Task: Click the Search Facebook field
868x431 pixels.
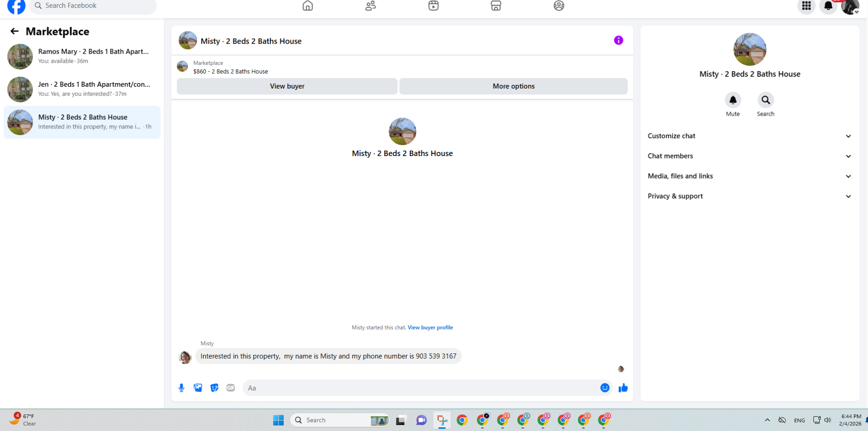Action: pos(93,6)
